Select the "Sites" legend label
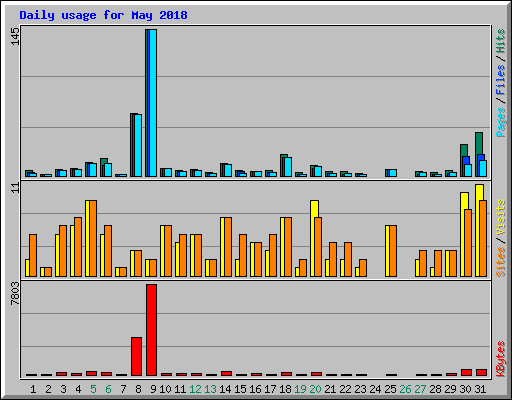 click(x=500, y=262)
